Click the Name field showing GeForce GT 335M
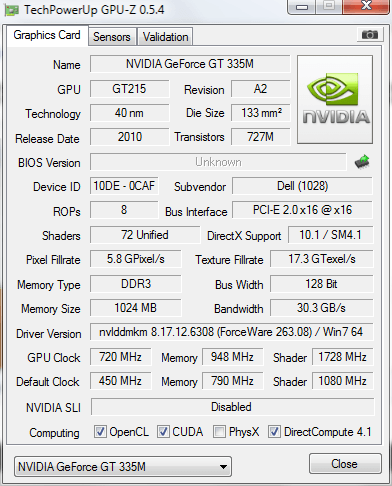The width and height of the screenshot is (392, 486). (190, 64)
